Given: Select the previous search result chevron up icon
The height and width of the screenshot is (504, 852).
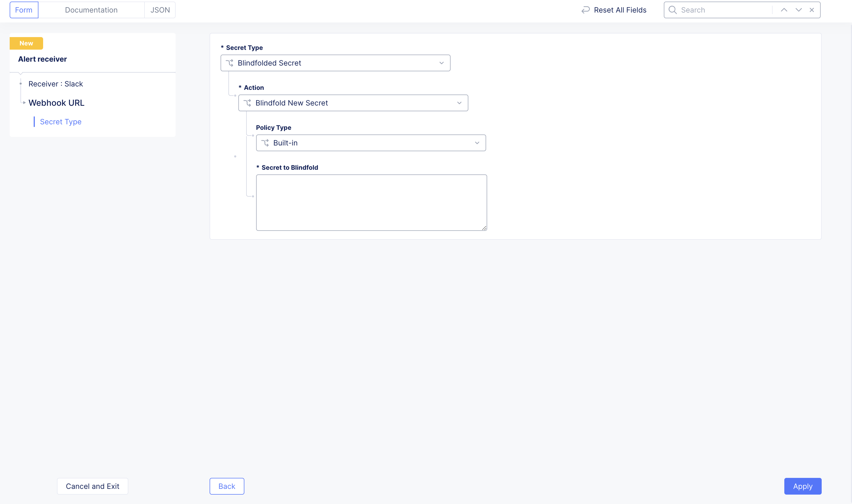Looking at the screenshot, I should coord(784,10).
